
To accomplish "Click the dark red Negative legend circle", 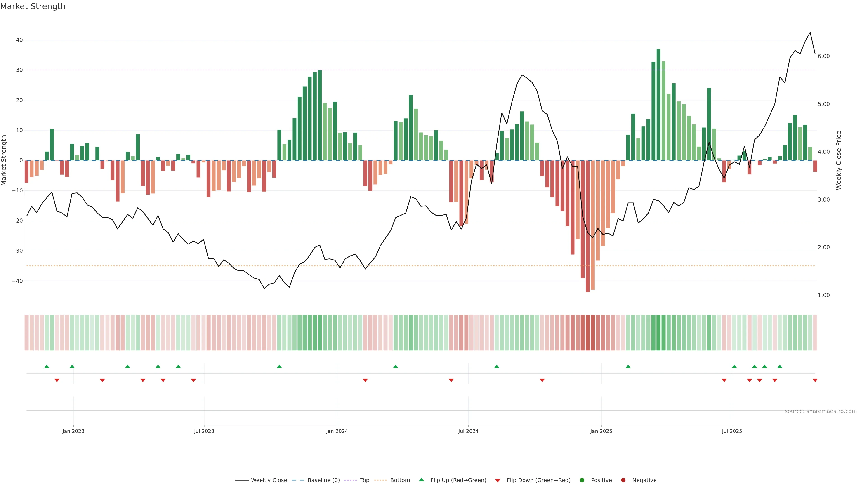I will [x=623, y=480].
